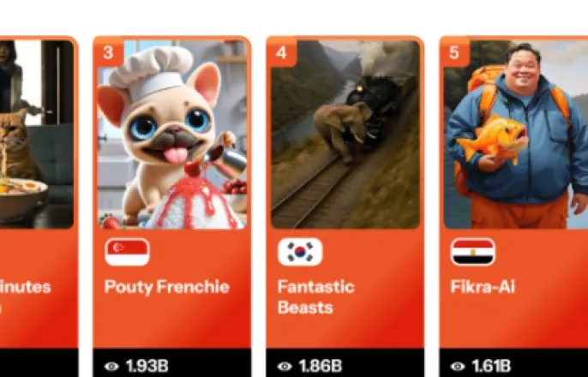
Task: Open the chef French bulldog thumbnail
Action: [172, 135]
